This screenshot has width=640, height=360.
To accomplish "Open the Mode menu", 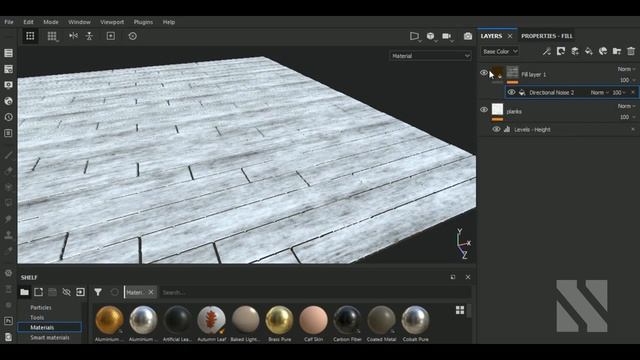I will (51, 22).
